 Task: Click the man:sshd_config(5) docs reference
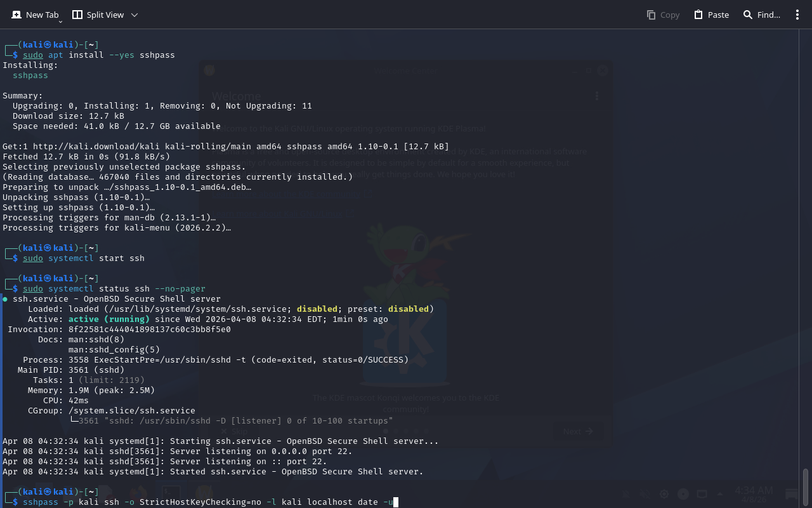click(x=114, y=350)
